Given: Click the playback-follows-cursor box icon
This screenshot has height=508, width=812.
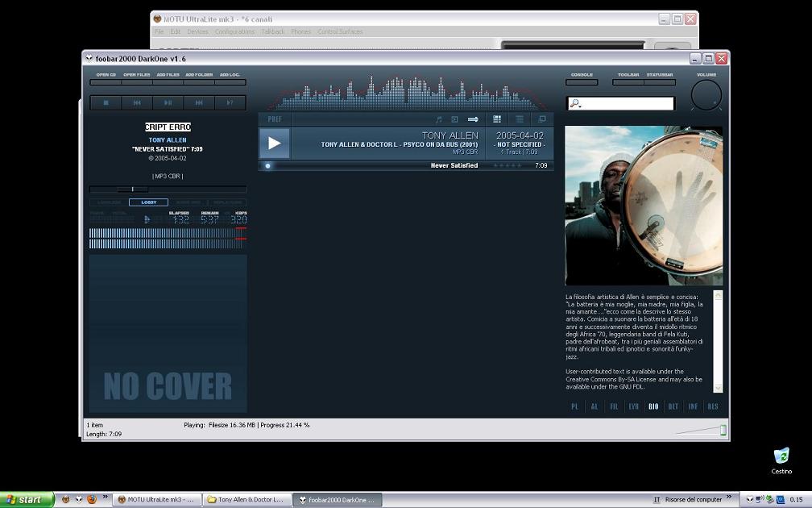Looking at the screenshot, I should coord(454,119).
